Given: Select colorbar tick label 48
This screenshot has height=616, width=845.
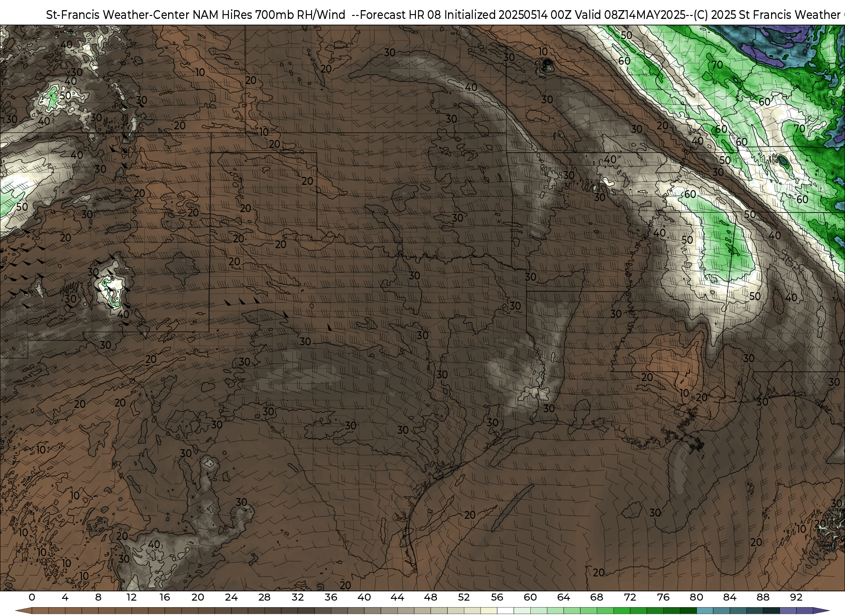Looking at the screenshot, I should point(430,597).
